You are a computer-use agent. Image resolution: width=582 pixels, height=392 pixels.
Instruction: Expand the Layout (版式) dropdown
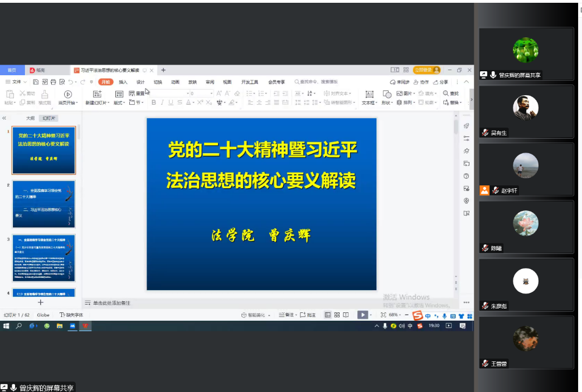[119, 102]
